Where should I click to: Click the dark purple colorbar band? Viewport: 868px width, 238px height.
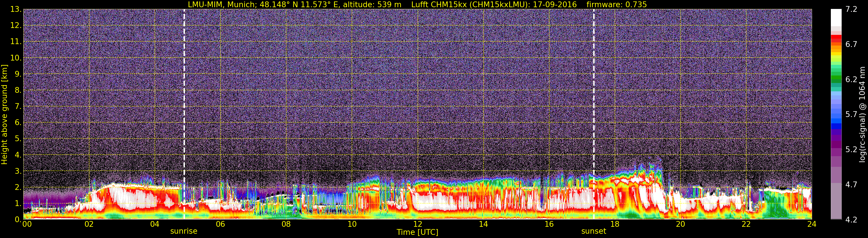coord(836,144)
